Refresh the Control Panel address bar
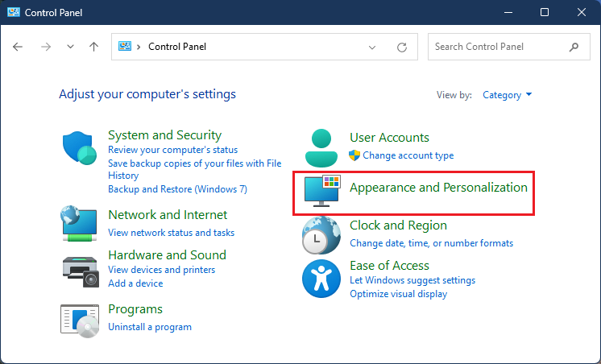This screenshot has height=364, width=601. tap(402, 48)
